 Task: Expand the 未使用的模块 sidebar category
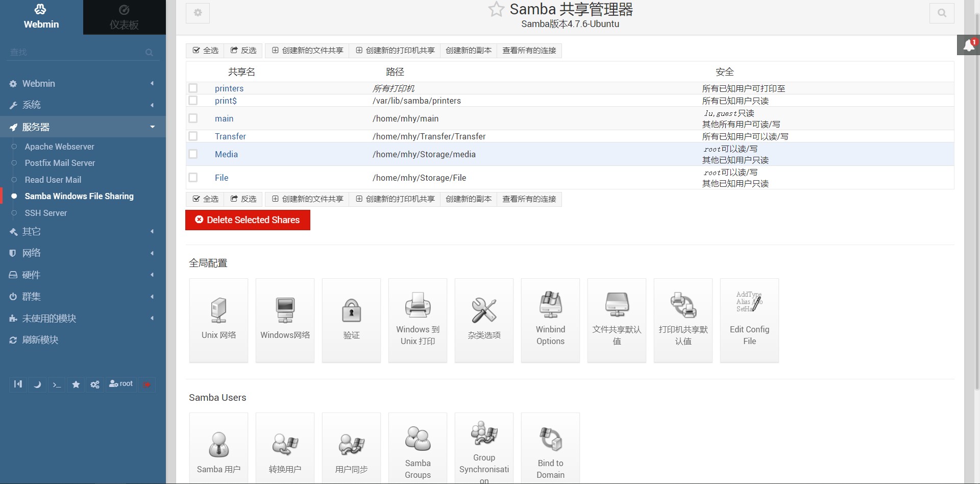(x=83, y=318)
